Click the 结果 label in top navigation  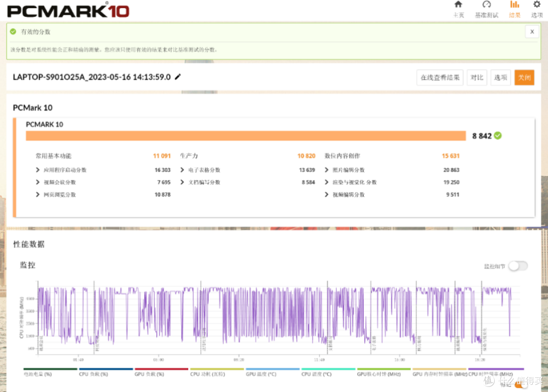515,15
